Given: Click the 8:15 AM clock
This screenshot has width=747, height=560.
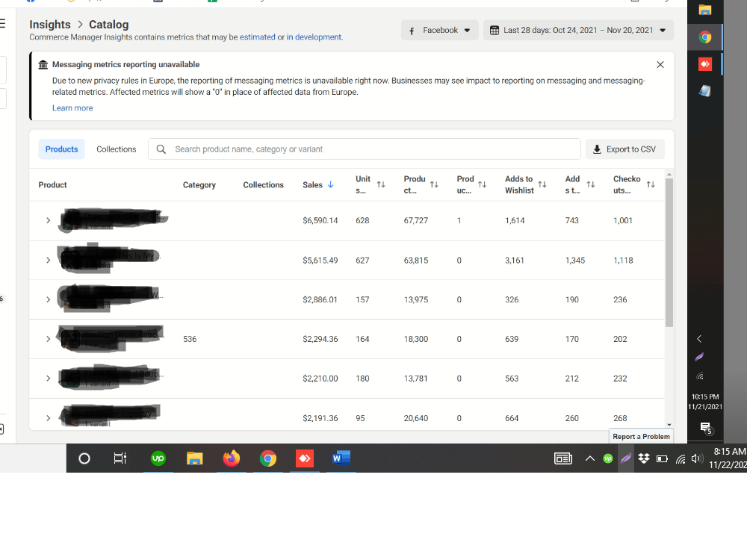Looking at the screenshot, I should pos(729,452).
